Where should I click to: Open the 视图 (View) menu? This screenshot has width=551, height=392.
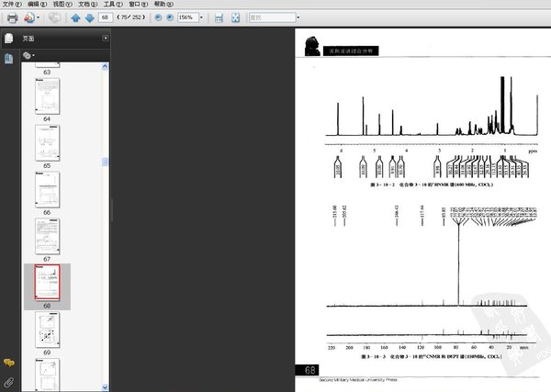point(62,5)
